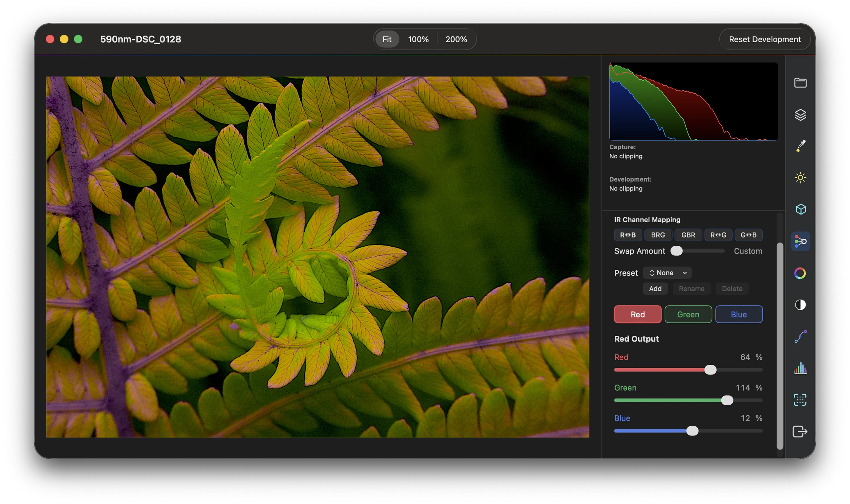The height and width of the screenshot is (504, 850).
Task: Apply the R↔G channel swap
Action: (718, 235)
